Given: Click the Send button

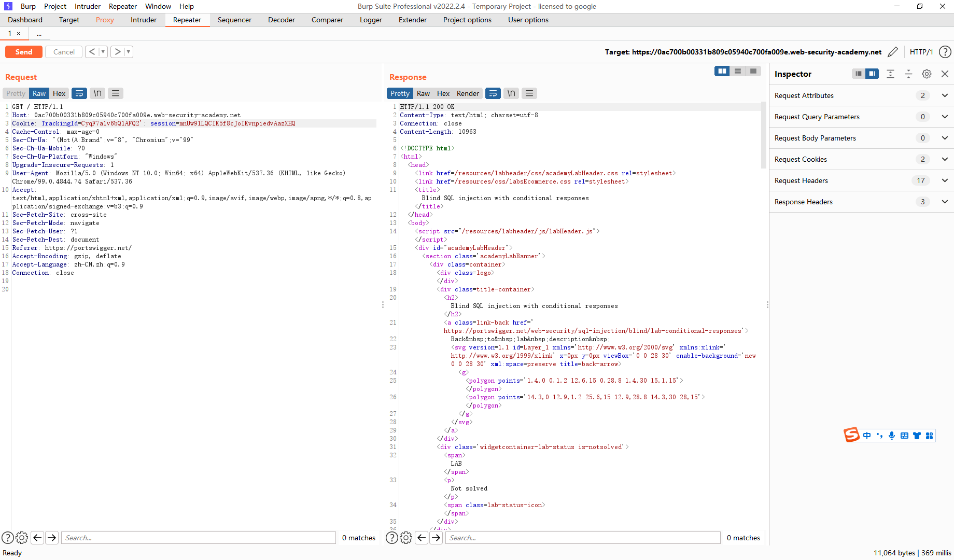Looking at the screenshot, I should click(24, 52).
